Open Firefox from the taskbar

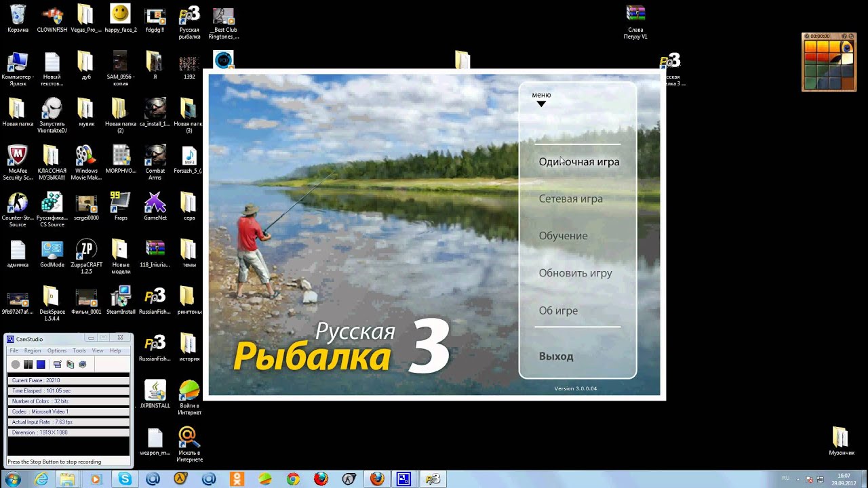pyautogui.click(x=377, y=479)
